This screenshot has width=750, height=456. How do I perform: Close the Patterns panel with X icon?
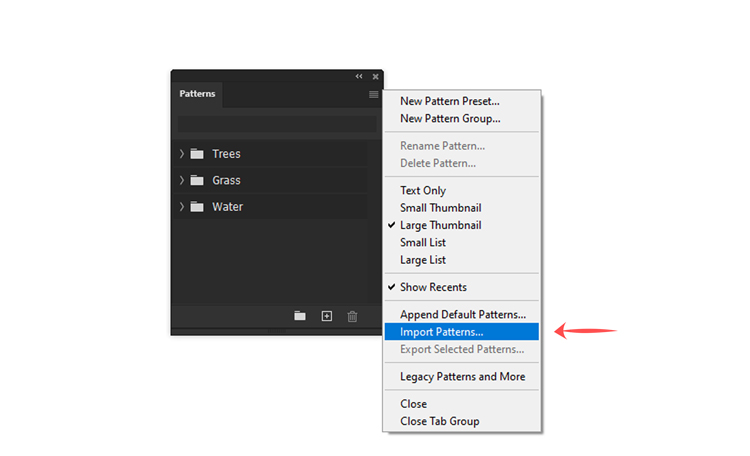click(x=375, y=77)
